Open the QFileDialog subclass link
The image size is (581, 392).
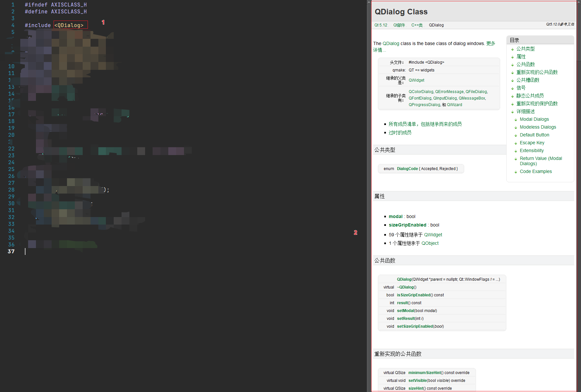pos(476,92)
